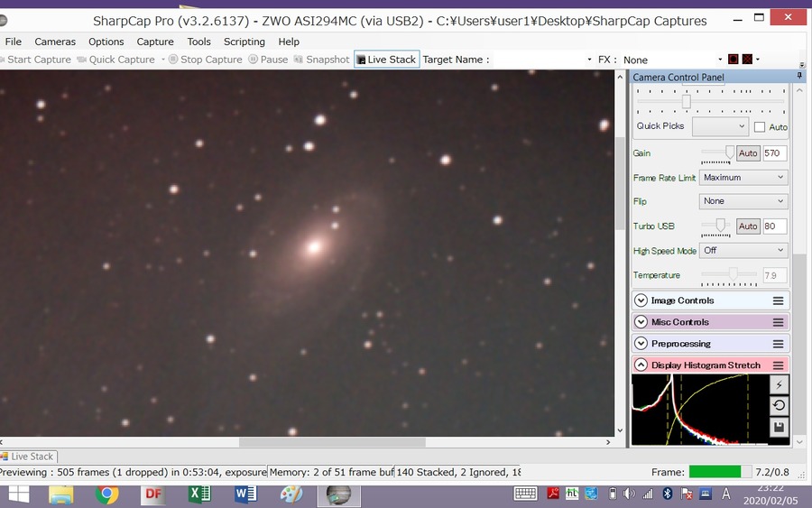Open the Help menu

click(289, 42)
